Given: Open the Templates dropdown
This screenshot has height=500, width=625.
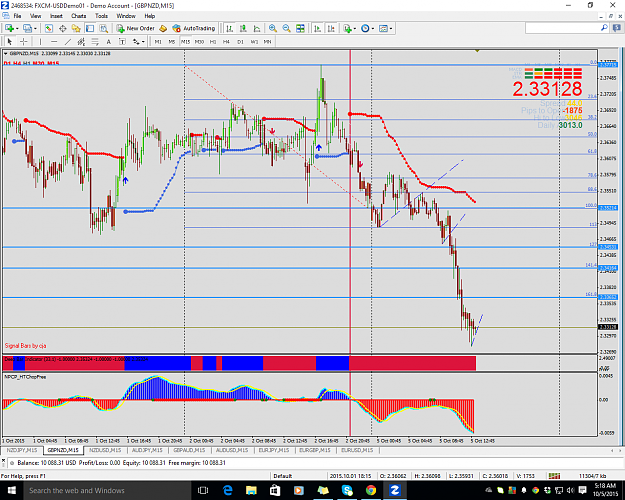Looking at the screenshot, I should [385, 28].
